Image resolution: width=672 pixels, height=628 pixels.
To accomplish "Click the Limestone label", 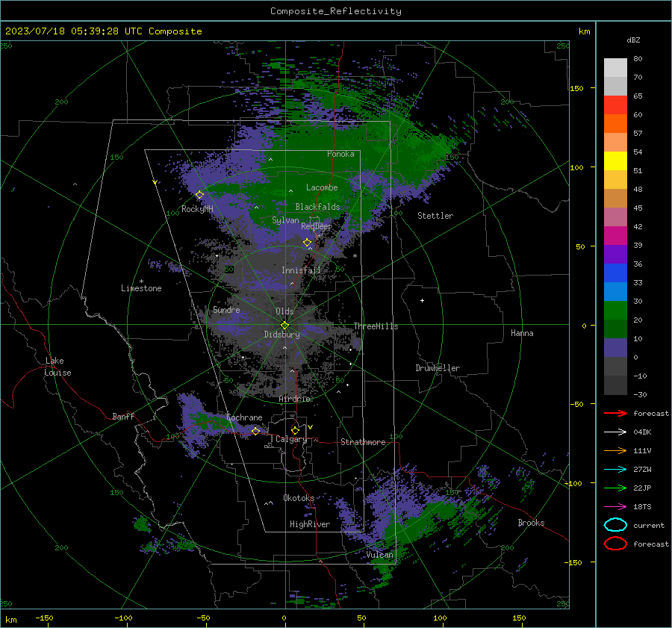I will click(141, 288).
